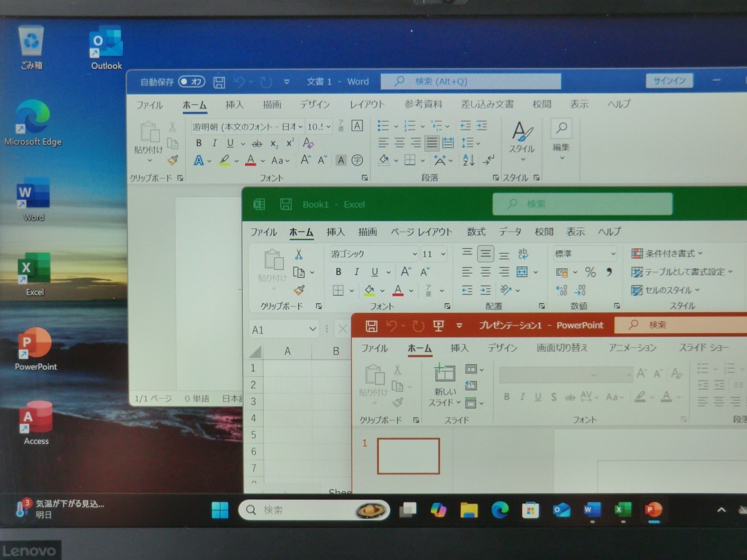Viewport: 747px width, 560px height.
Task: Switch to the 挿入 tab in Word
Action: click(x=234, y=104)
